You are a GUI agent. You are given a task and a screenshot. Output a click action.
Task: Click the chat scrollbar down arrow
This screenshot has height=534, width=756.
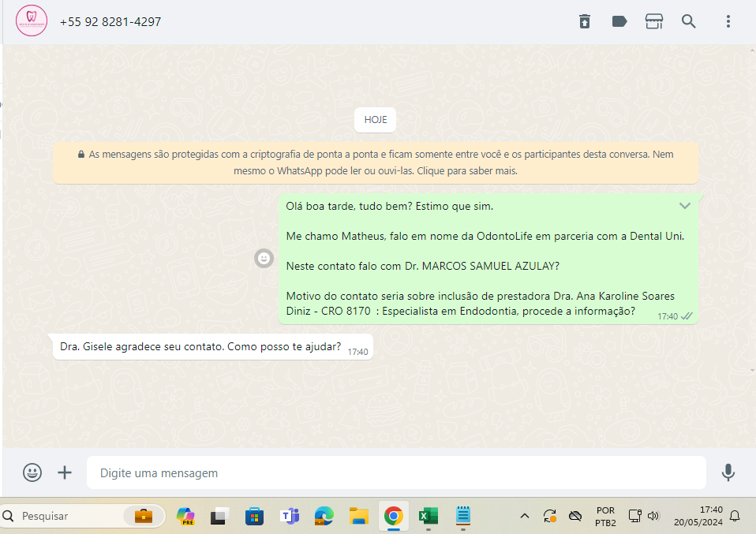click(x=752, y=370)
